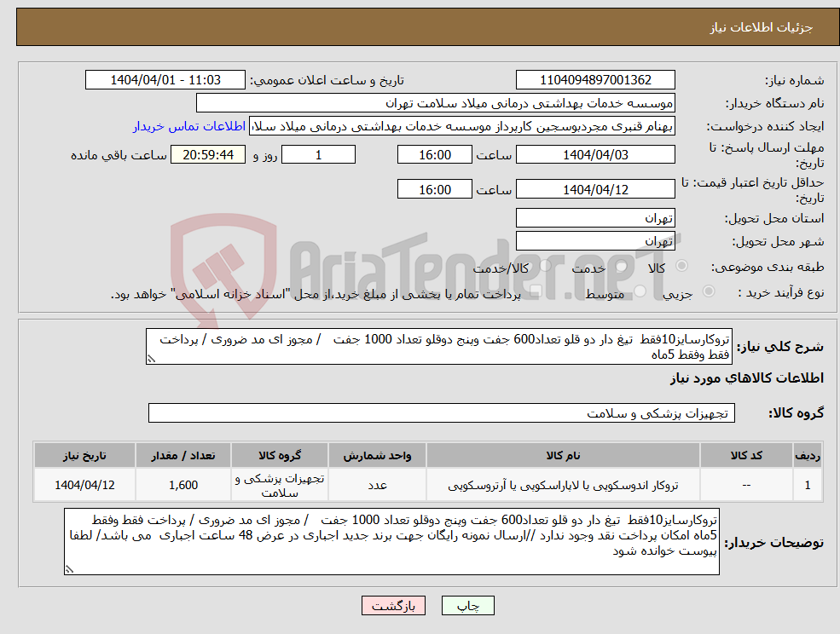
Task: Click the price validity time 16:00 field
Action: click(434, 189)
